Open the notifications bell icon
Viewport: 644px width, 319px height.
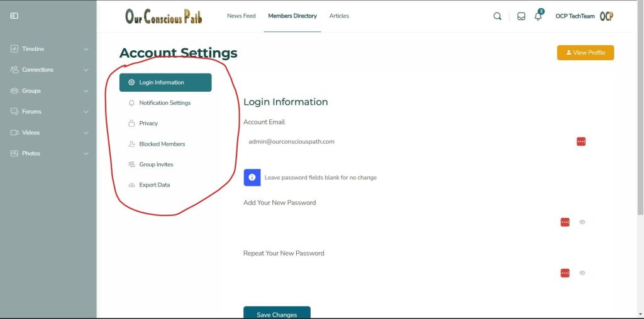[538, 16]
